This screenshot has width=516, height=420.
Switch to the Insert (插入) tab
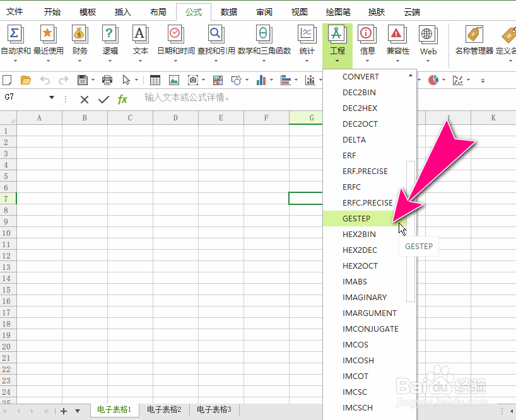(123, 12)
